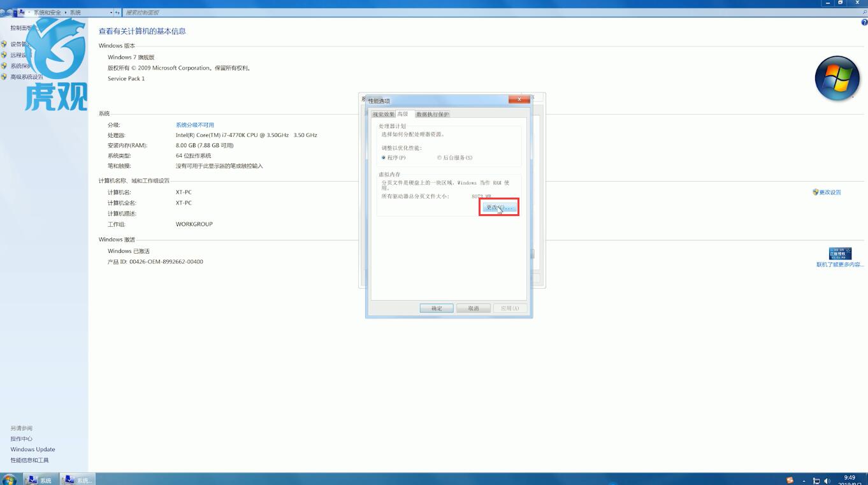Click the genuine Microsoft software badge
The image size is (868, 485).
(x=840, y=254)
